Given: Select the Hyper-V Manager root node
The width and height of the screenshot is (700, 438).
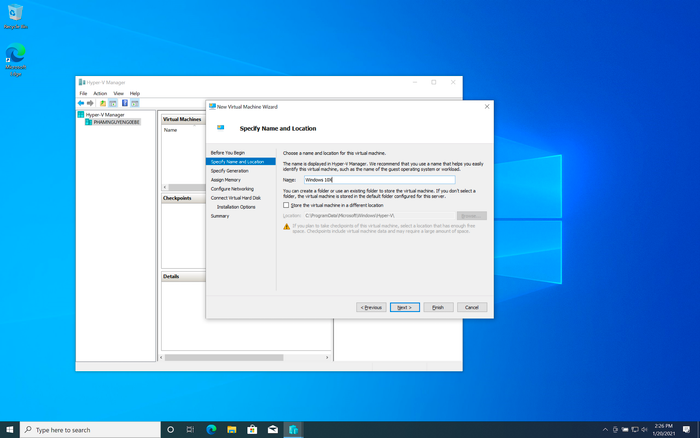Looking at the screenshot, I should pos(105,115).
